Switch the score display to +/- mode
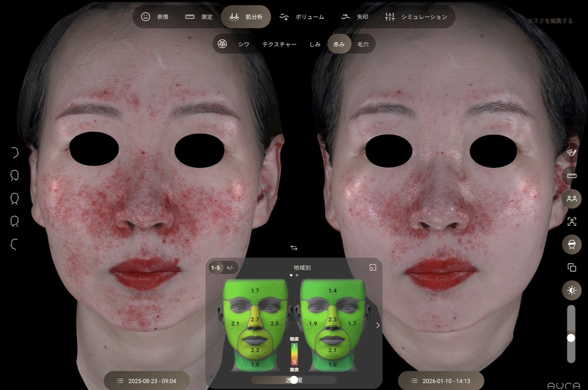Viewport: 588px width, 390px height. pos(230,268)
